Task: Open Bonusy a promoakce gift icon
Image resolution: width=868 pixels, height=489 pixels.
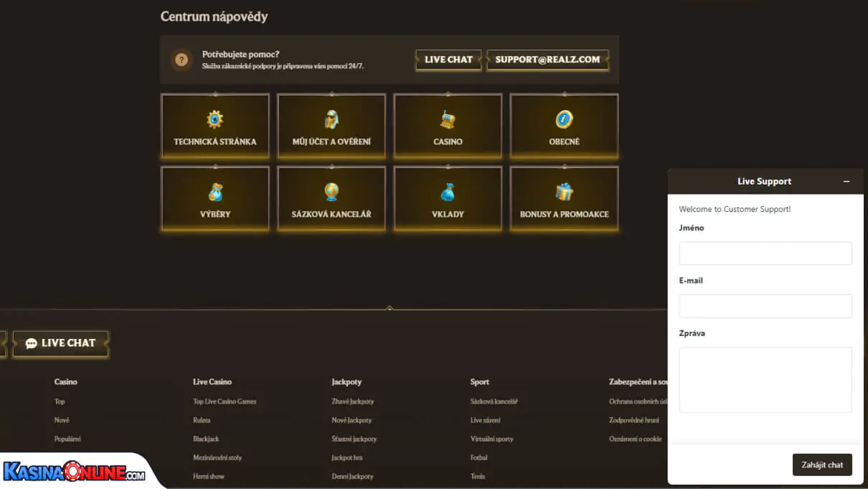Action: 564,192
